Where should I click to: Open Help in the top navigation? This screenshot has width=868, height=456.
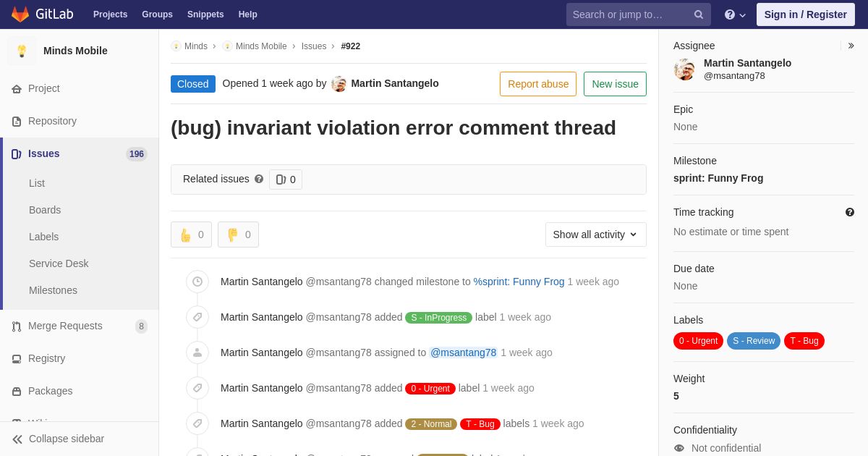(x=248, y=14)
